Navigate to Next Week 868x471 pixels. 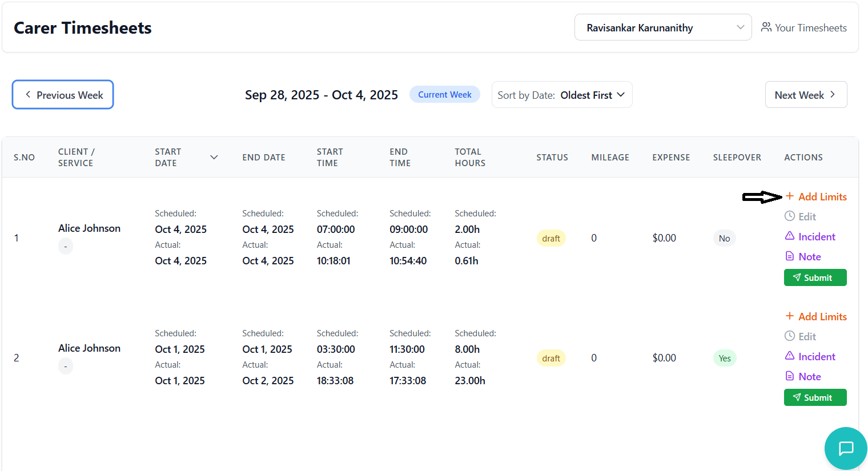click(x=805, y=95)
